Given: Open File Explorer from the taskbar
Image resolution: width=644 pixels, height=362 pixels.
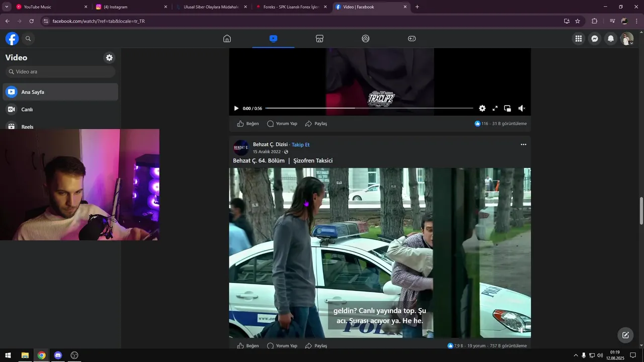Looking at the screenshot, I should click(x=25, y=355).
